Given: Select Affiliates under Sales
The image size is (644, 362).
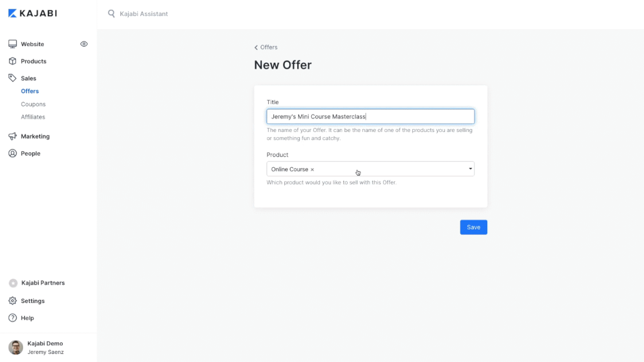Looking at the screenshot, I should (33, 117).
